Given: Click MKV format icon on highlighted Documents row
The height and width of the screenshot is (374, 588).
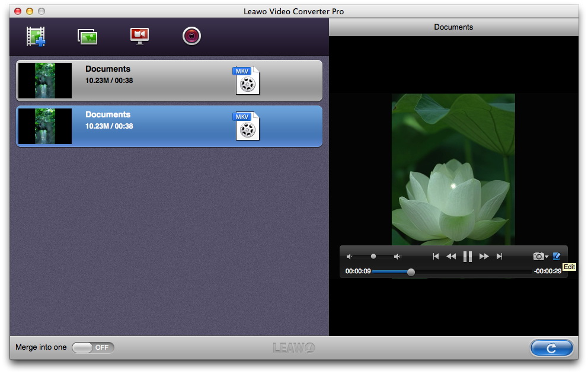Looking at the screenshot, I should pos(246,126).
